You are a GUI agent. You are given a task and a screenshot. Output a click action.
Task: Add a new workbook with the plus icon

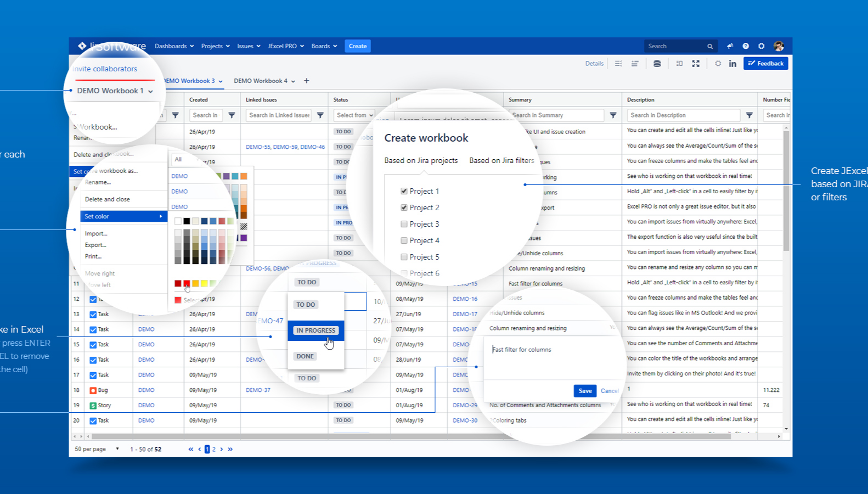(x=307, y=81)
